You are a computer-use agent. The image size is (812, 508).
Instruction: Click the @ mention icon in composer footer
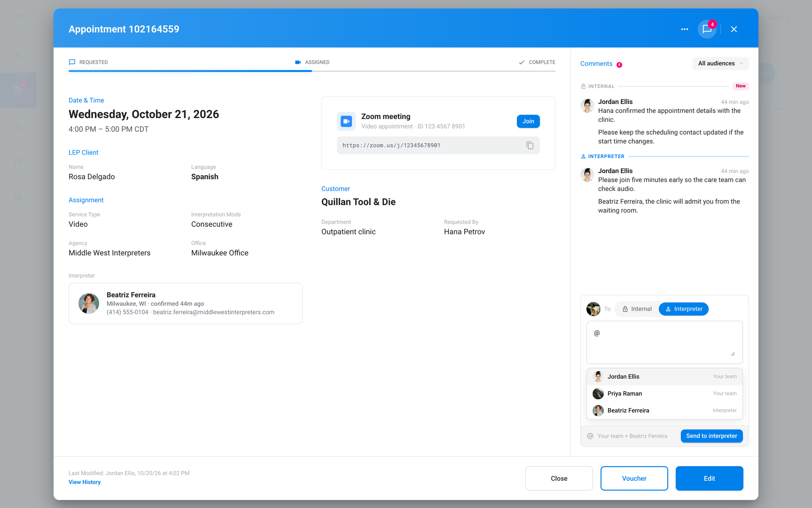(x=590, y=436)
